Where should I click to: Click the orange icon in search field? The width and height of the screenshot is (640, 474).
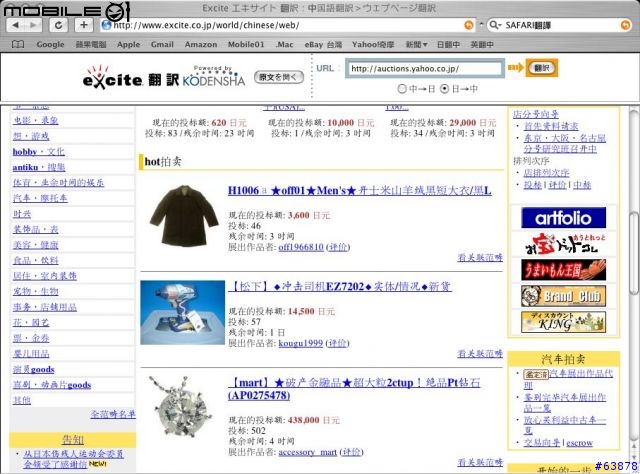click(625, 25)
